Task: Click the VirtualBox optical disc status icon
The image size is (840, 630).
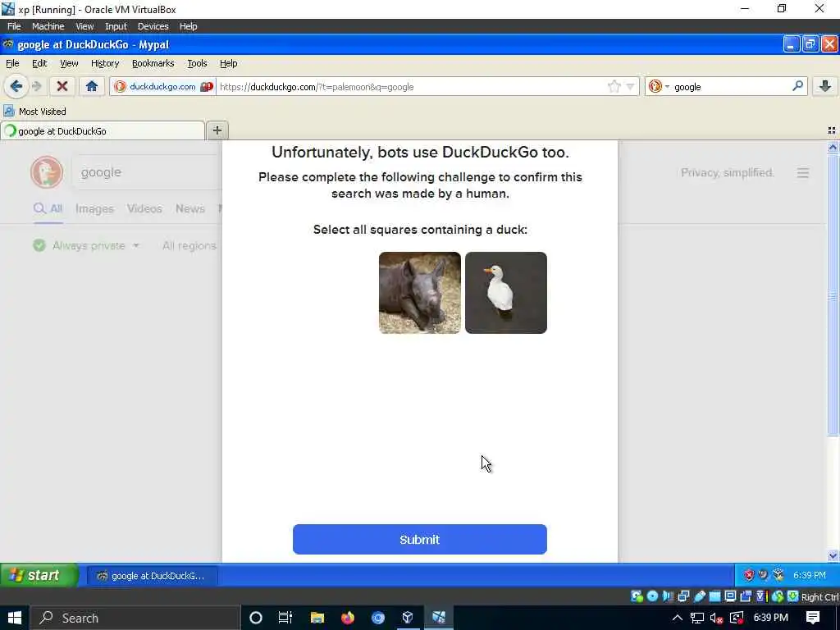Action: 652,596
